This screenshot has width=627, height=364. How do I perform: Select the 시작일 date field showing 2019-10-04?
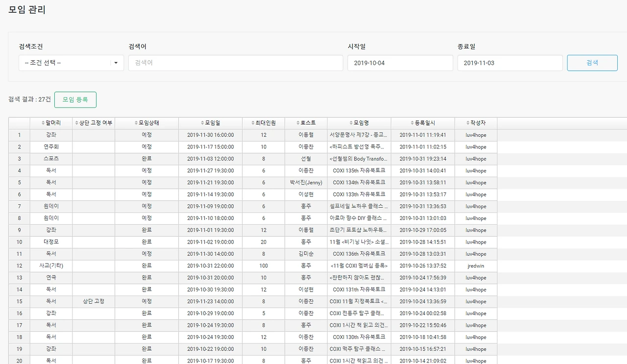click(400, 63)
